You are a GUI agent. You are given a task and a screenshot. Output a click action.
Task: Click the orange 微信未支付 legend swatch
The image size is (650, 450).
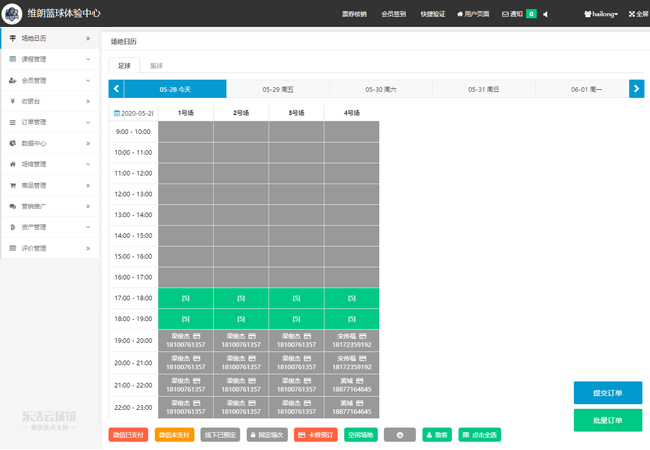coord(174,435)
